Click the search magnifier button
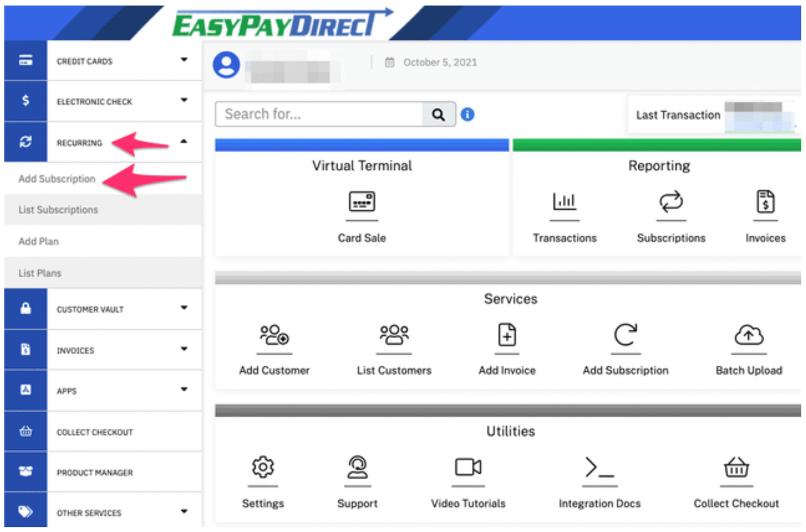 coord(438,115)
